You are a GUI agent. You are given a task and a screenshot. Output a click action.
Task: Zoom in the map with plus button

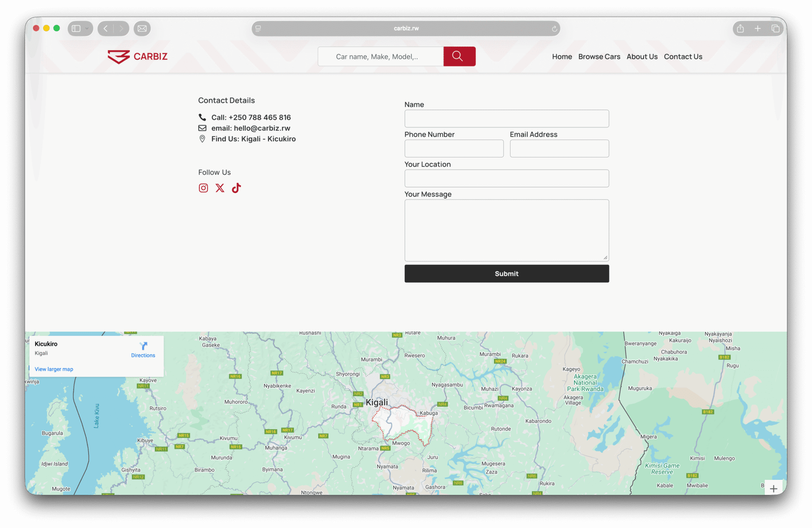[x=773, y=488]
